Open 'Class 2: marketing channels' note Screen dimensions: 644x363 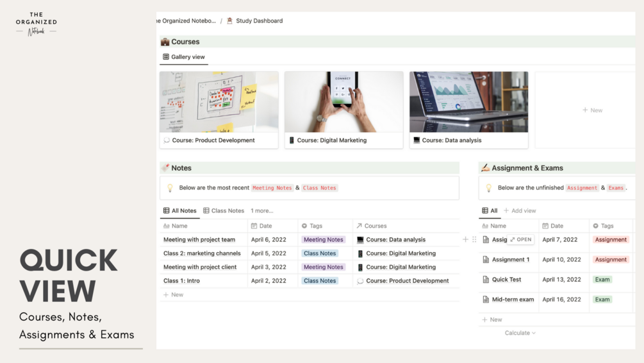pos(202,253)
